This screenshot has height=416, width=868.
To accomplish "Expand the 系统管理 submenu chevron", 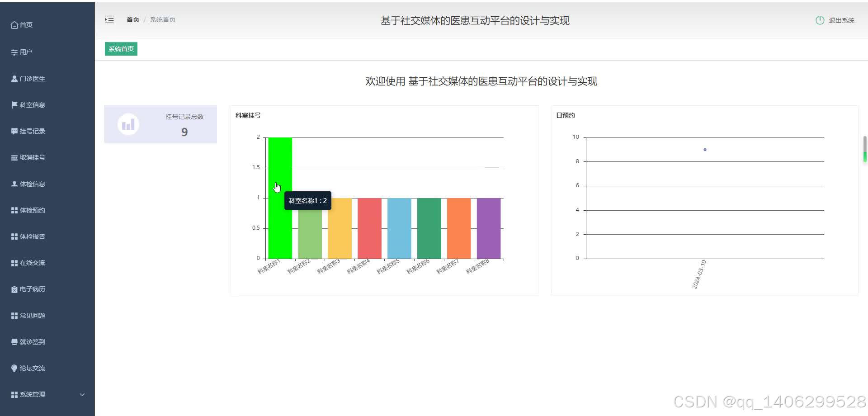I will (x=82, y=395).
